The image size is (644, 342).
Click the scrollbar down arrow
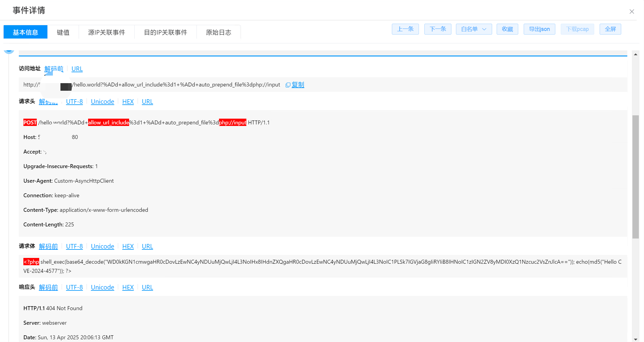[635, 339]
